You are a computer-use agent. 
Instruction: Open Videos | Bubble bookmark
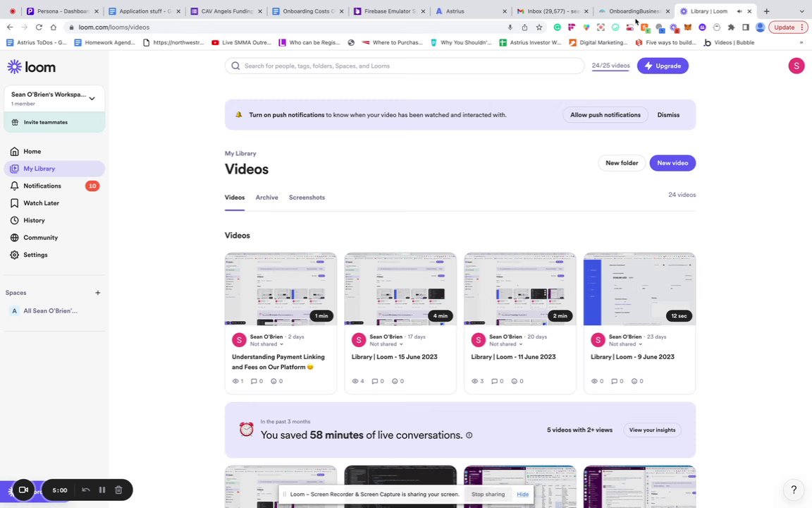tap(729, 42)
